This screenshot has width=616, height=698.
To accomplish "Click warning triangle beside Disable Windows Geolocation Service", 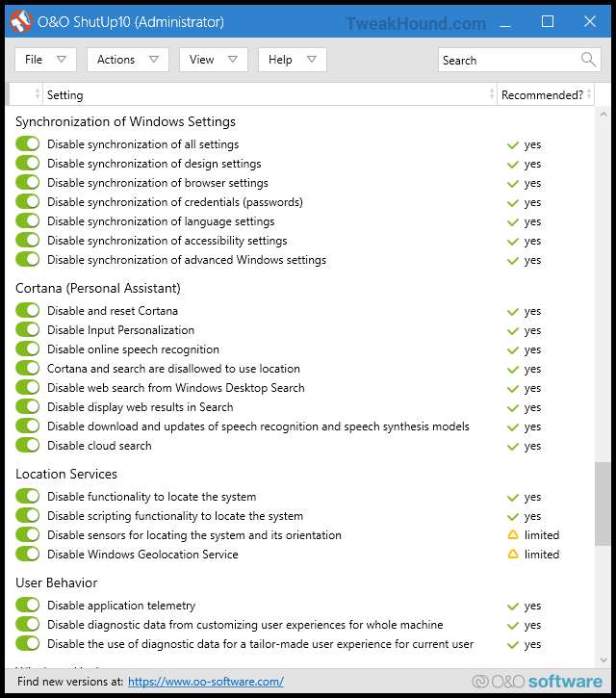I will pyautogui.click(x=513, y=555).
